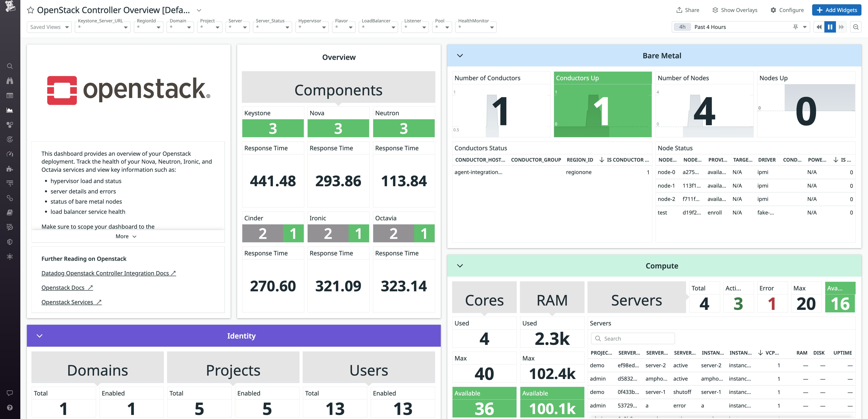The height and width of the screenshot is (419, 868).
Task: Select the Watchdog binoculars icon in sidebar
Action: click(10, 81)
